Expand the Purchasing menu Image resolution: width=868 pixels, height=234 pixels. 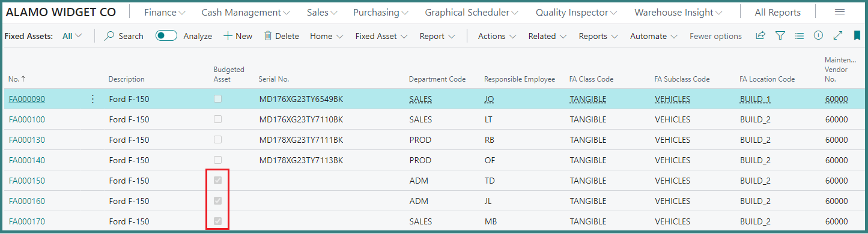click(381, 13)
